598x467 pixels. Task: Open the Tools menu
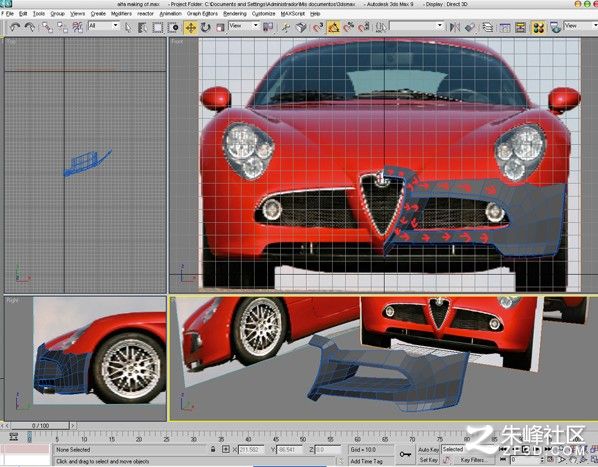coord(39,14)
